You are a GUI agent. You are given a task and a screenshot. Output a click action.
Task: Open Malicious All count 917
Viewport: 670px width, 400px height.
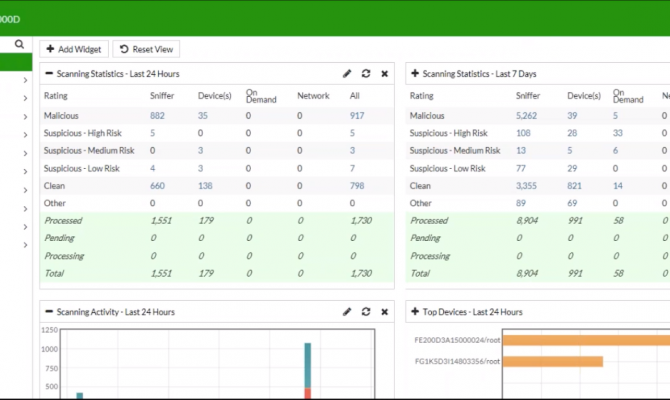point(357,115)
